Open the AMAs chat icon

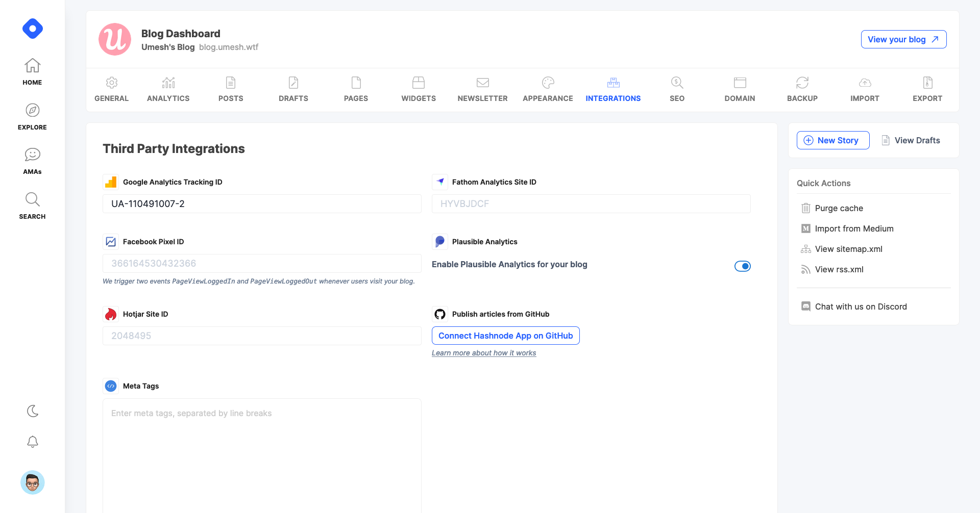tap(32, 155)
